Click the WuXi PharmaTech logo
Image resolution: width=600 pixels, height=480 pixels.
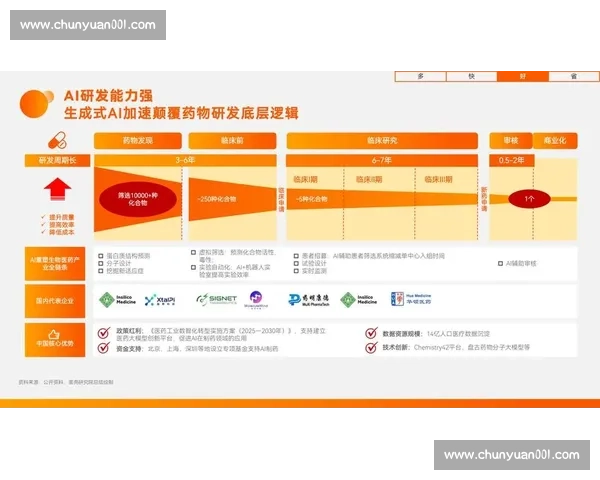pyautogui.click(x=308, y=300)
